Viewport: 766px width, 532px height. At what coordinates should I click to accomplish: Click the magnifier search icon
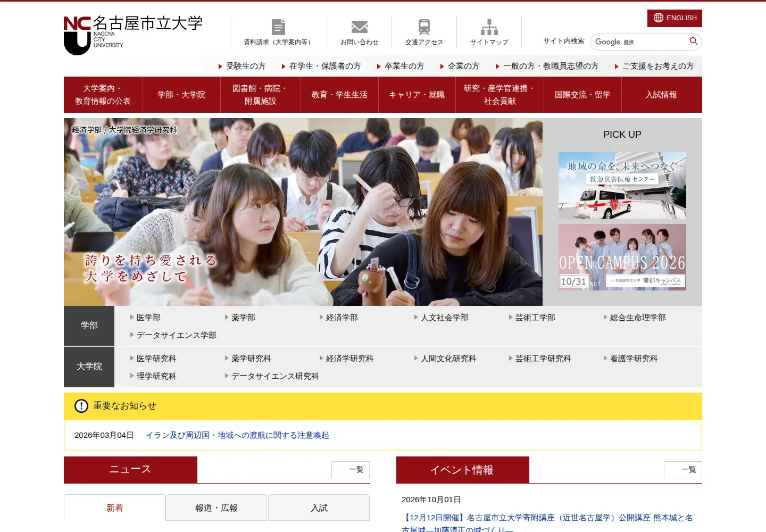tap(693, 41)
